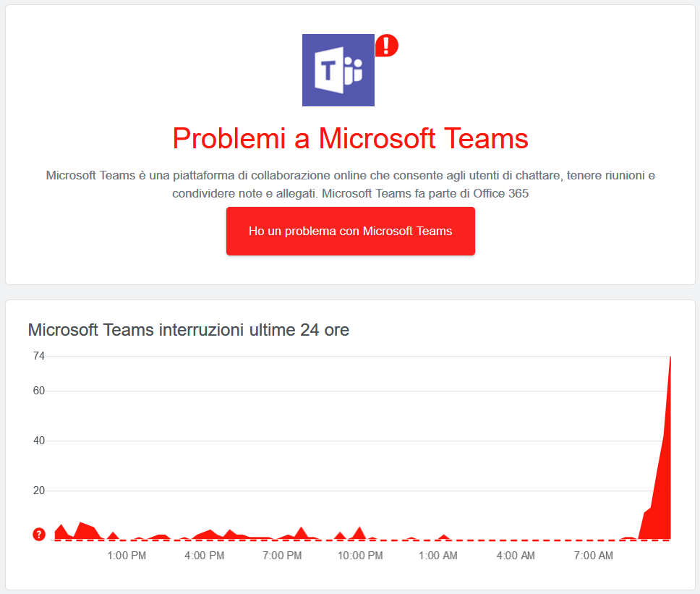Click the dashed baseline near 4:00 AM
The height and width of the screenshot is (594, 700).
pyautogui.click(x=516, y=540)
